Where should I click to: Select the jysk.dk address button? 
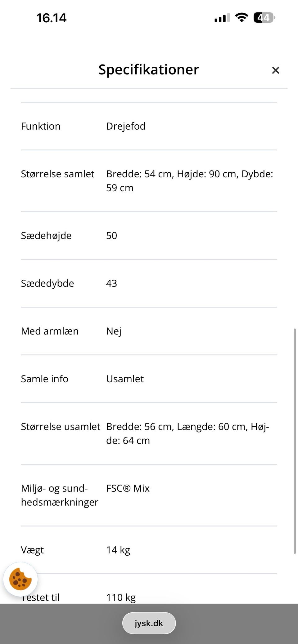coord(149,623)
